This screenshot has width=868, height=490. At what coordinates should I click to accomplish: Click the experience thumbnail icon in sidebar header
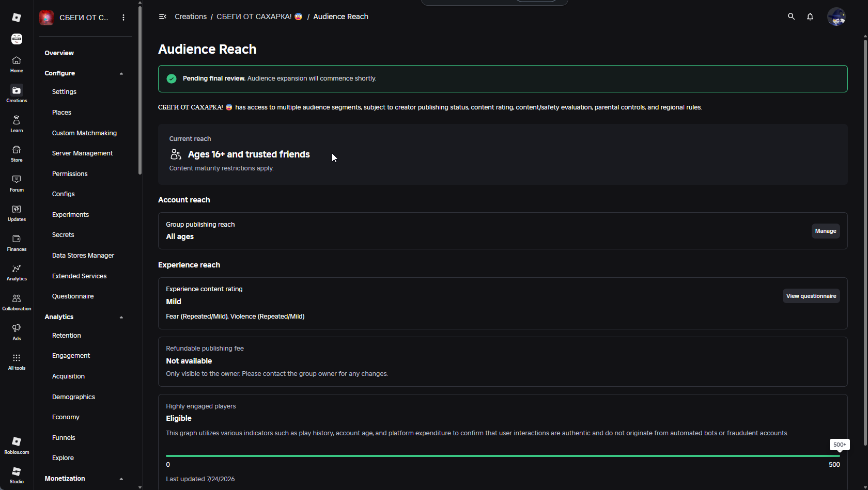pos(47,18)
